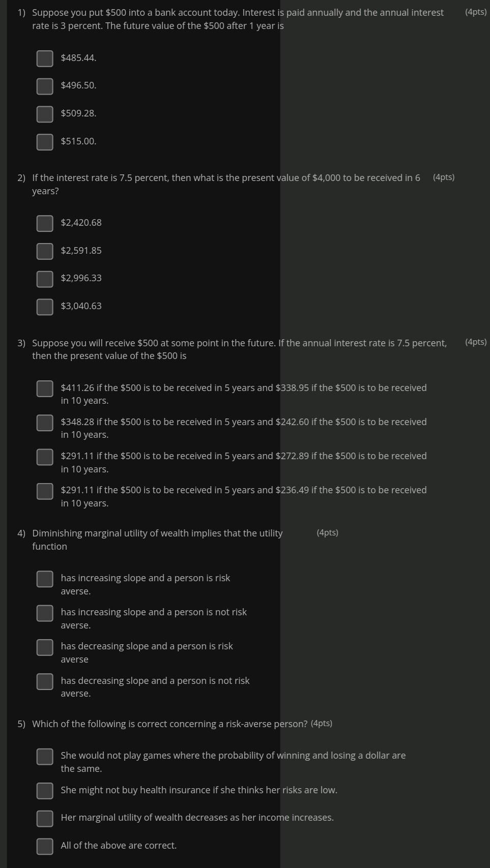Tick the $509.28 option
The width and height of the screenshot is (490, 868).
pos(45,114)
